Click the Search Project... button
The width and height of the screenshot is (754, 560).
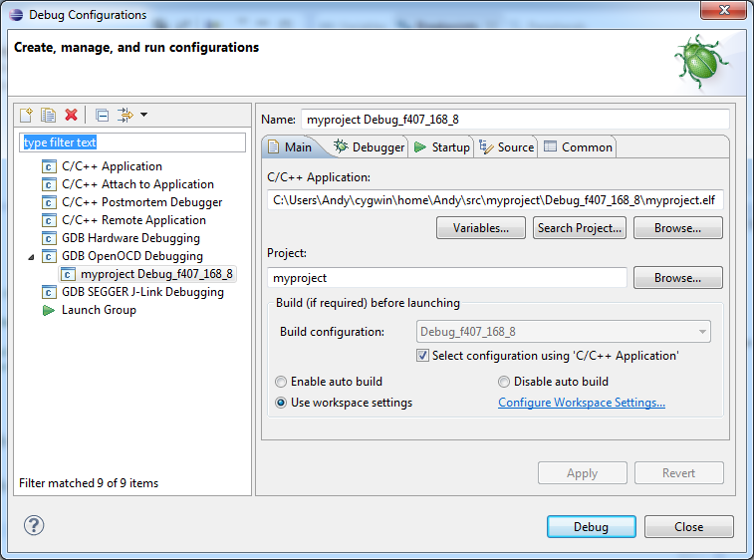point(580,228)
